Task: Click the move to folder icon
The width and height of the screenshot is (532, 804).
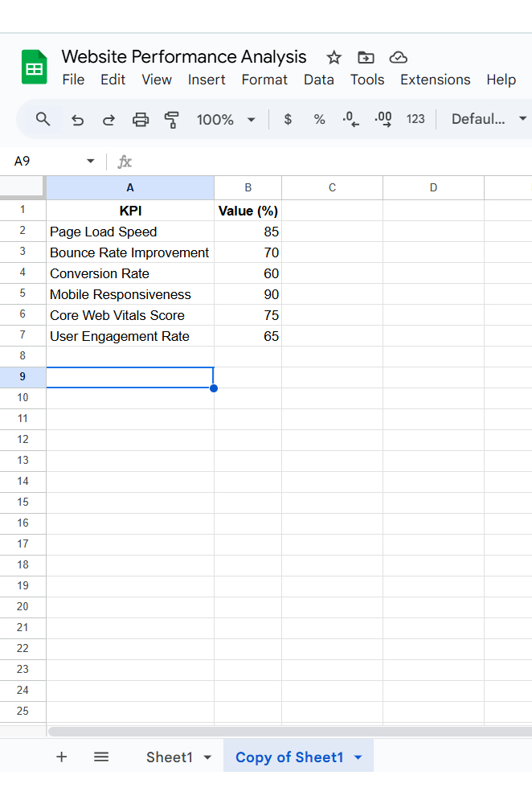Action: click(366, 57)
